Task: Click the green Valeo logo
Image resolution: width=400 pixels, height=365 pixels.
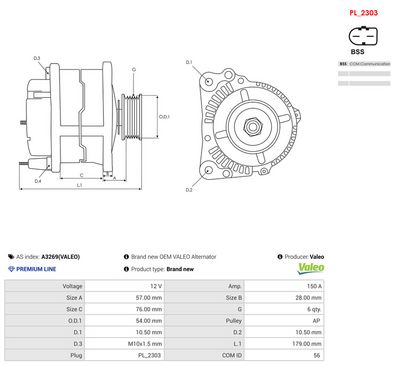Action: [x=311, y=268]
